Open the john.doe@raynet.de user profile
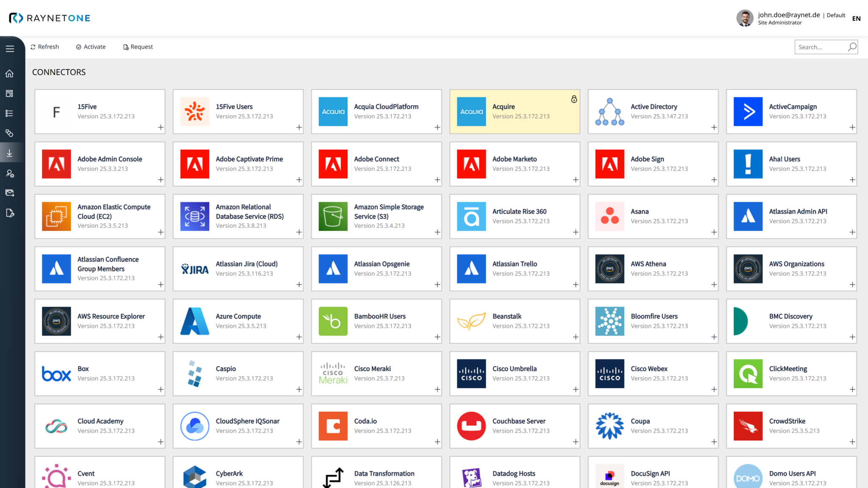The width and height of the screenshot is (868, 488). pyautogui.click(x=790, y=18)
